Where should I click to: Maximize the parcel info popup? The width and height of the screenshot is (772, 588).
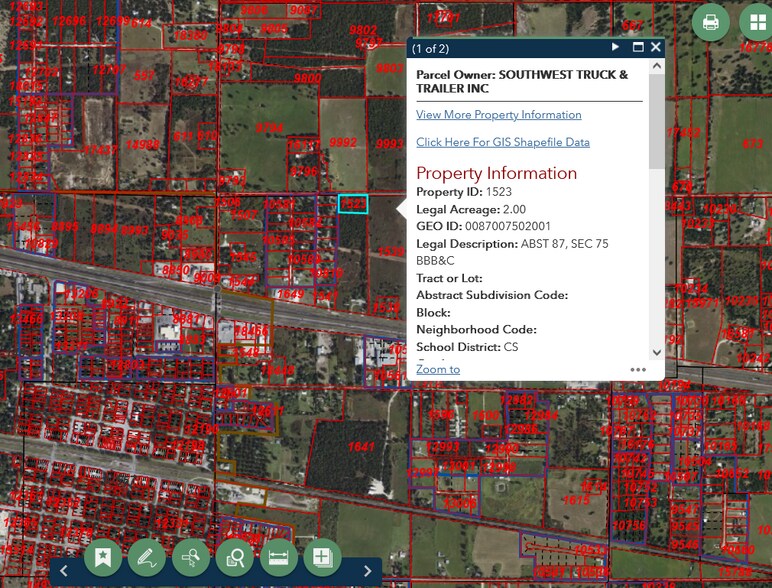pyautogui.click(x=638, y=47)
